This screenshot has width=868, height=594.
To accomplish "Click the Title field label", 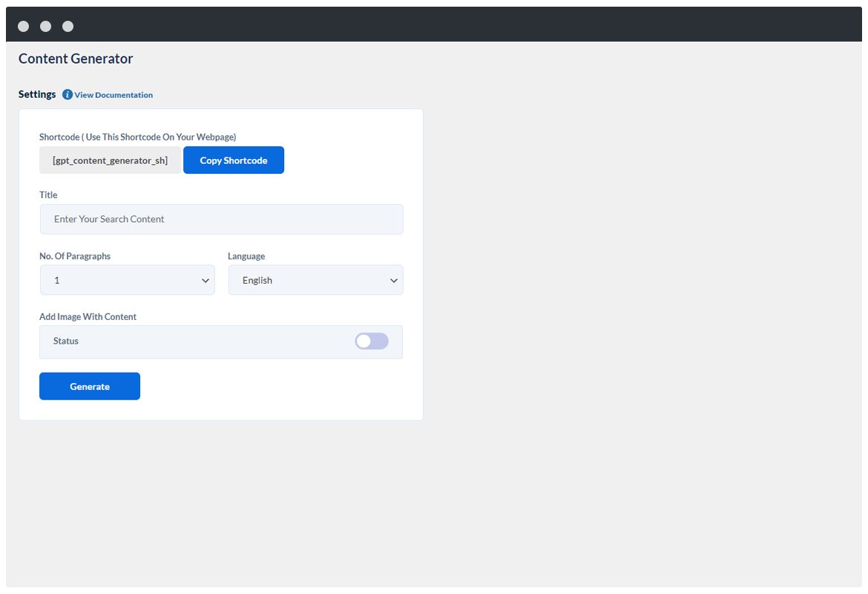I will [x=48, y=195].
